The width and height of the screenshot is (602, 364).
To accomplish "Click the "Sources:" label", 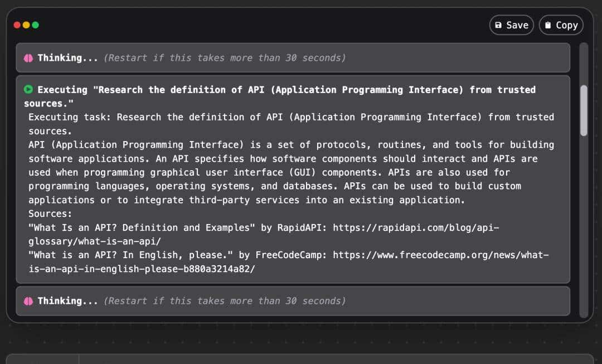I will [50, 214].
